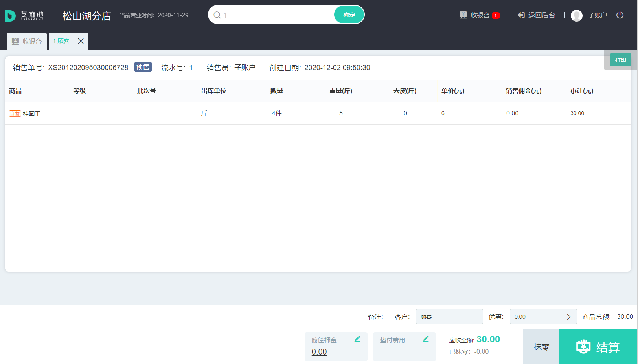Click the quantity cell 4件
The image size is (638, 364).
coord(277,113)
